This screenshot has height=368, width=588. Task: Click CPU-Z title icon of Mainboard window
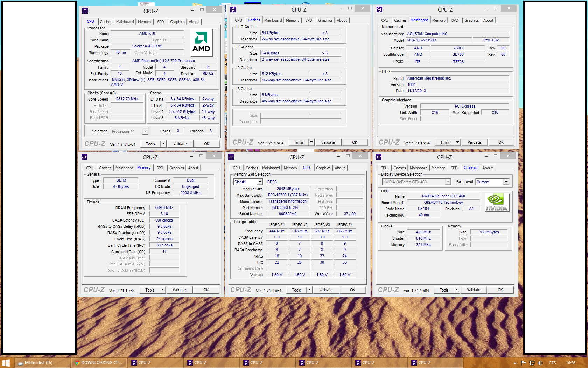[379, 9]
